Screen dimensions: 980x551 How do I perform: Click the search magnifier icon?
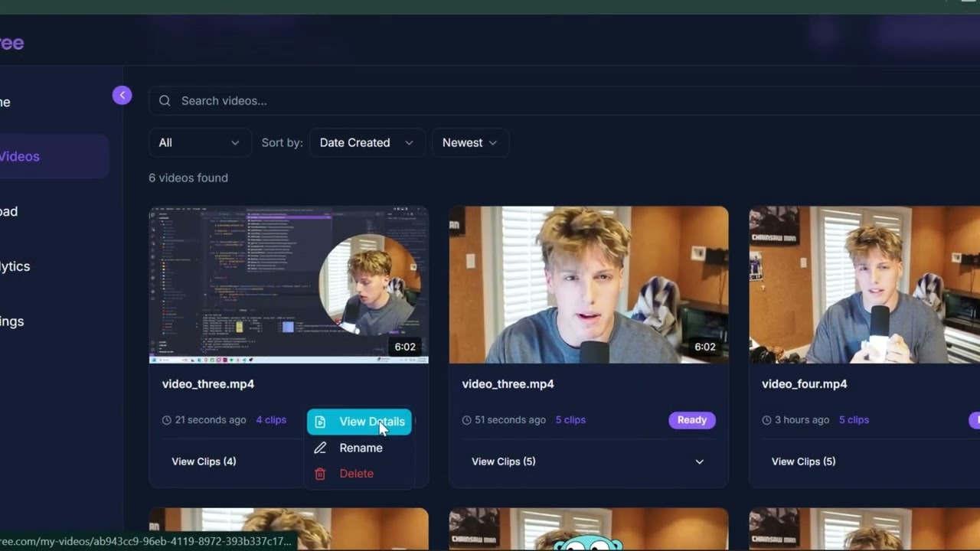click(165, 100)
